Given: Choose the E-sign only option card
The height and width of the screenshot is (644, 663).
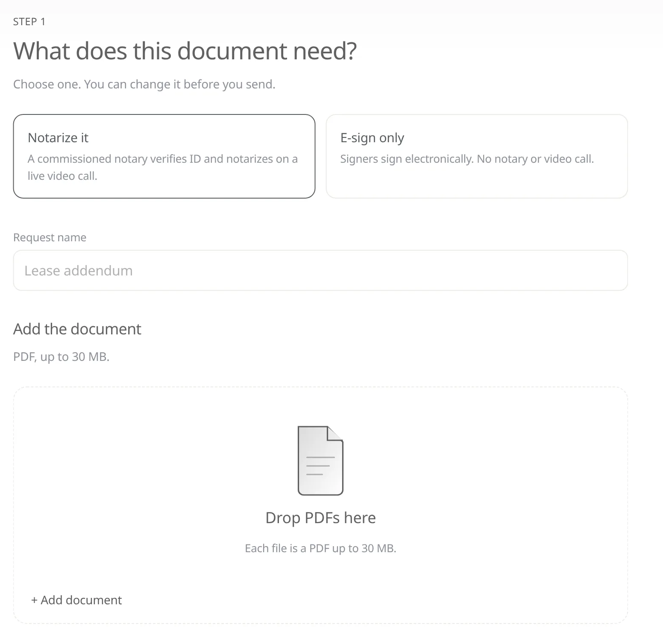Looking at the screenshot, I should coord(477,156).
